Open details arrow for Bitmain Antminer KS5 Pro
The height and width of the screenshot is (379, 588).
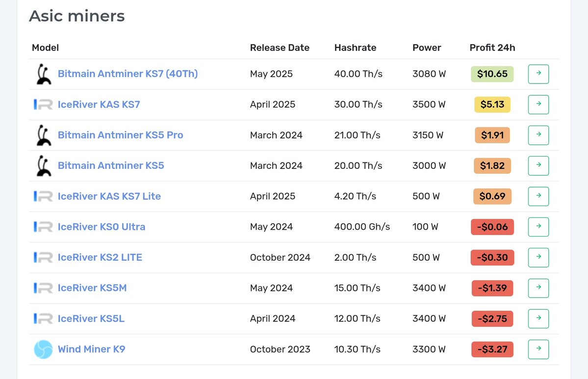pyautogui.click(x=538, y=135)
